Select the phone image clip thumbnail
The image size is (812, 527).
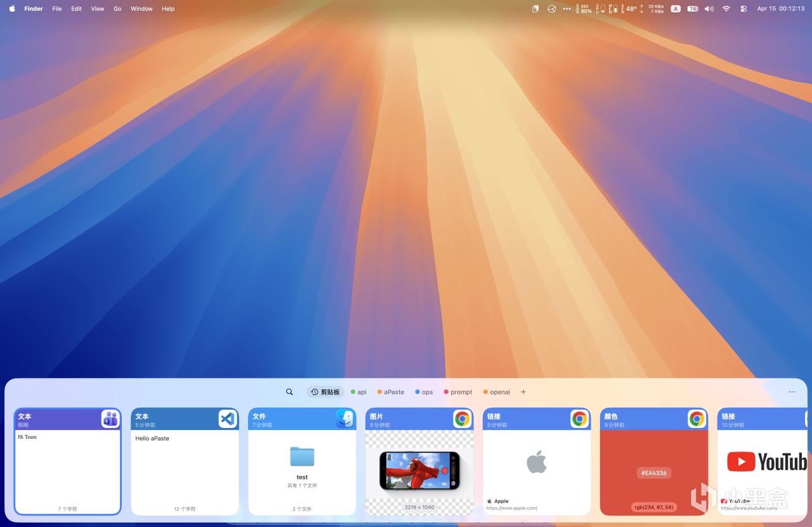pos(419,471)
